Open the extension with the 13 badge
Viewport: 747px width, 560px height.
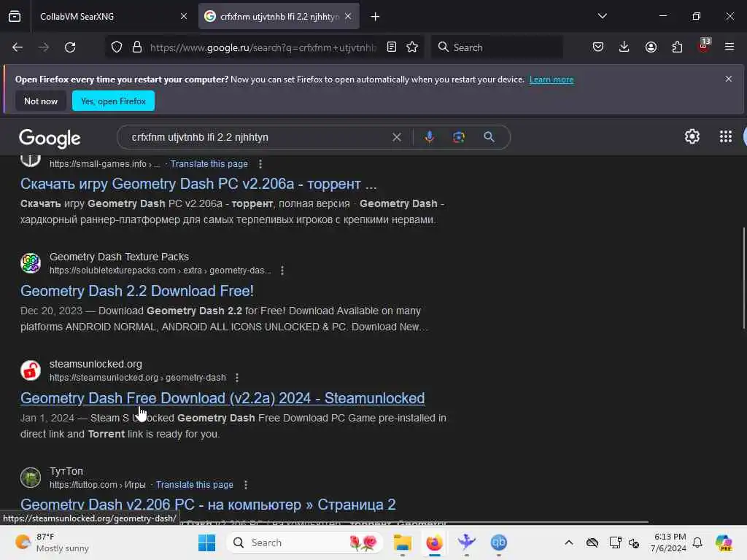(x=704, y=46)
